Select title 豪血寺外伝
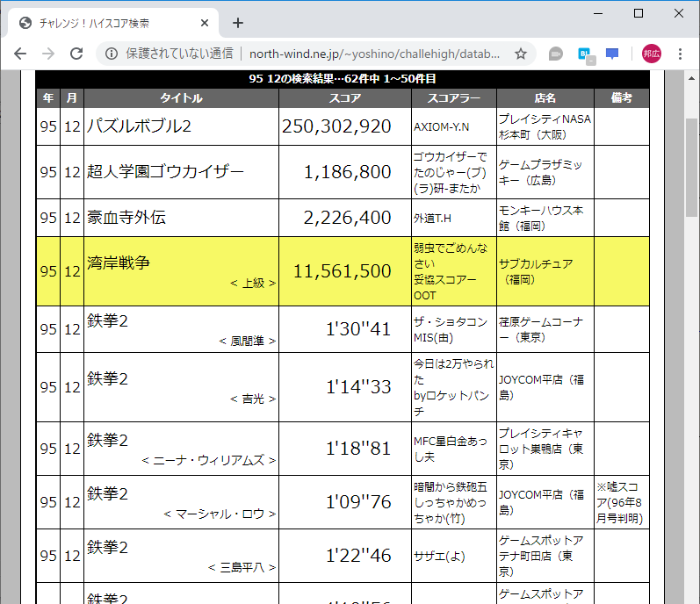Screen dimensions: 700x604 126,218
